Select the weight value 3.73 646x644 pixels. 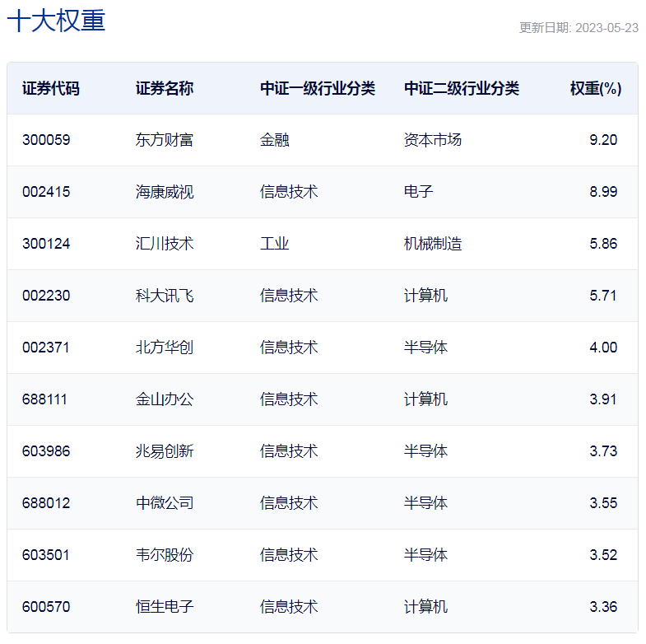point(603,451)
